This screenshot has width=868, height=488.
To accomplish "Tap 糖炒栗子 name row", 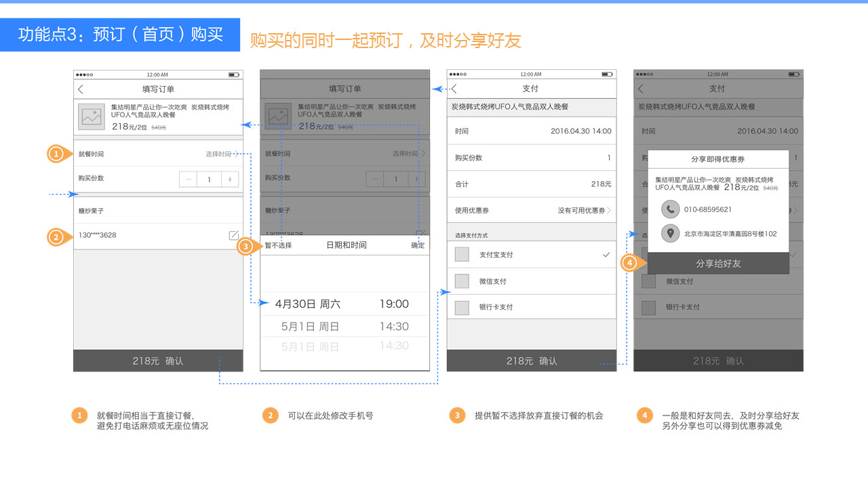I will [158, 211].
